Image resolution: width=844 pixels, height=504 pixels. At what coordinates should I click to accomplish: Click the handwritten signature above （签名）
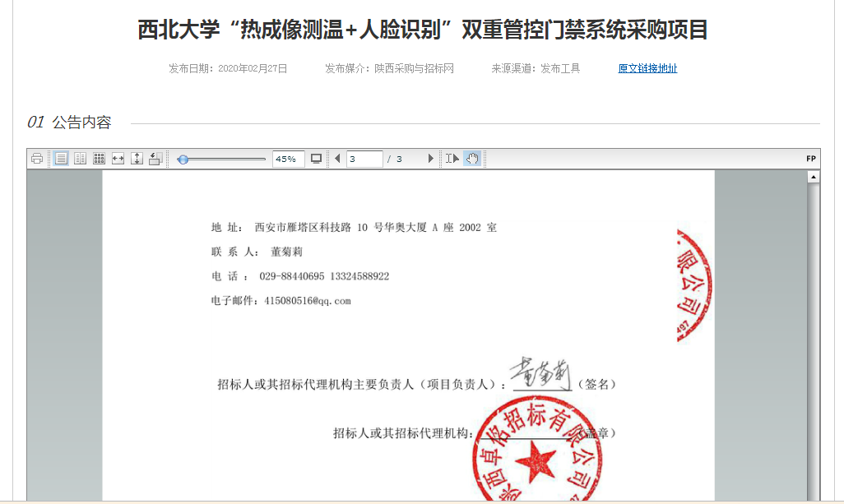click(540, 372)
